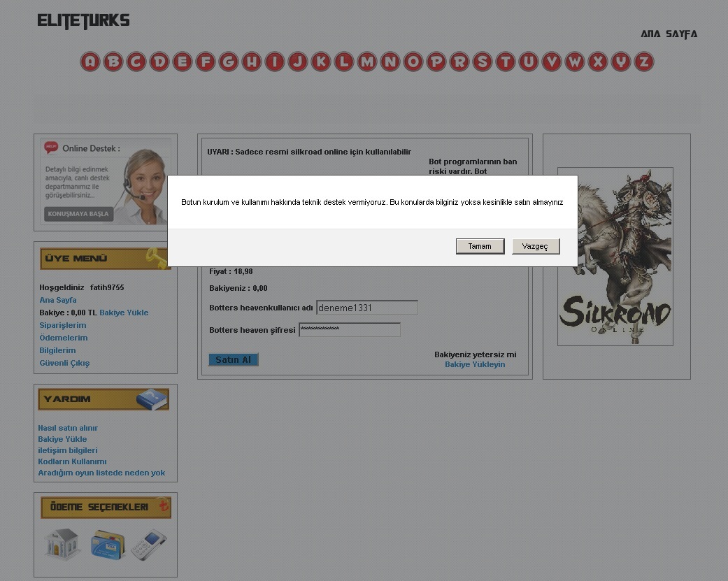Click the ÜYE MENÜ banner header
728x581 pixels.
(105, 259)
